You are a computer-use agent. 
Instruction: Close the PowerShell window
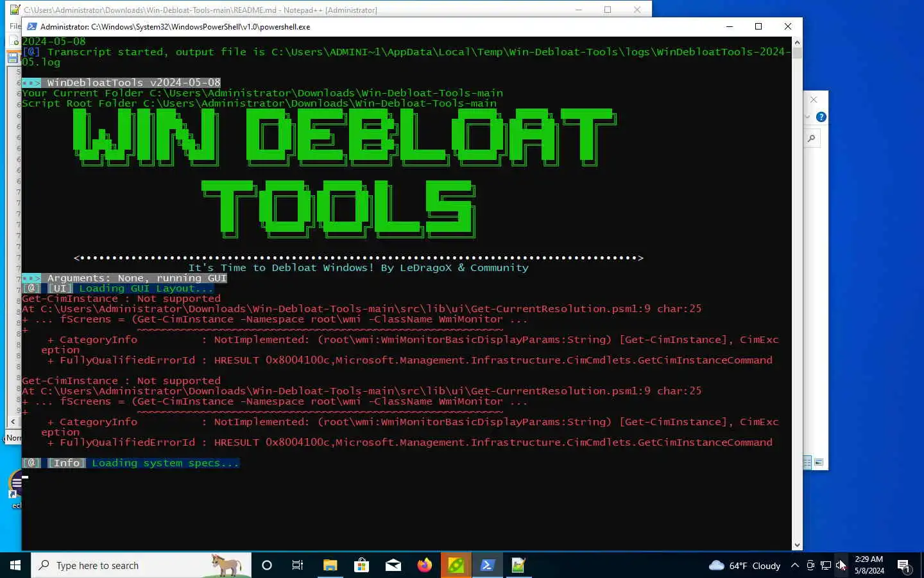(x=788, y=26)
